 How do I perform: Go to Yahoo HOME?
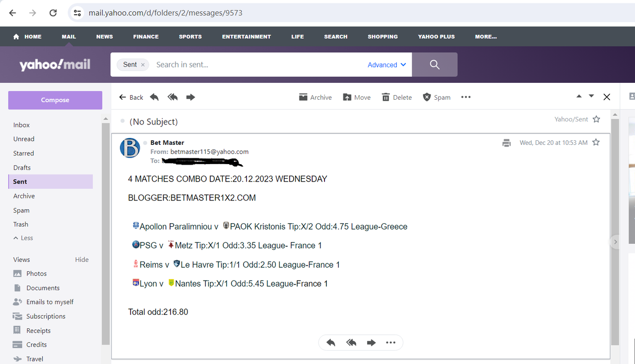coord(27,37)
